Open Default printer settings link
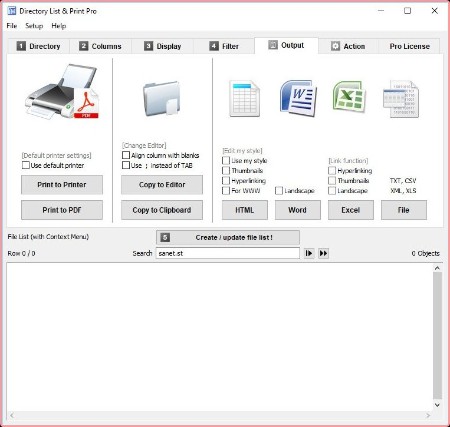 [56, 156]
